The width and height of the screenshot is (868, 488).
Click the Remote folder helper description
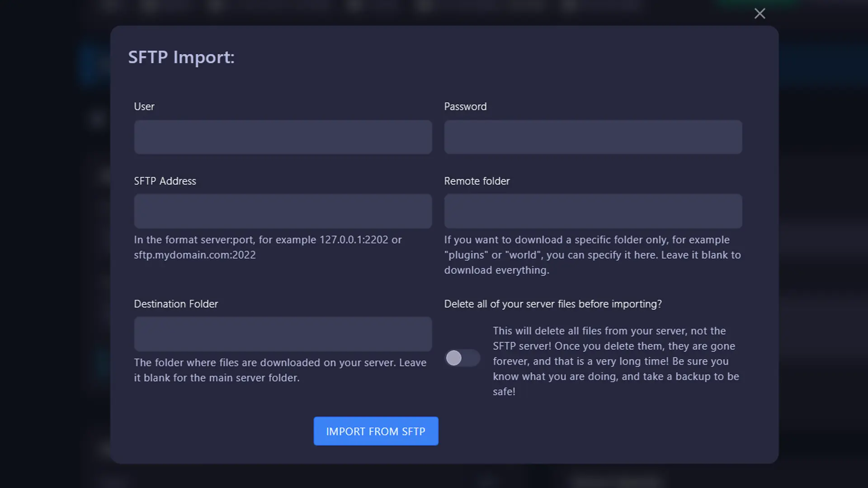[x=592, y=255]
